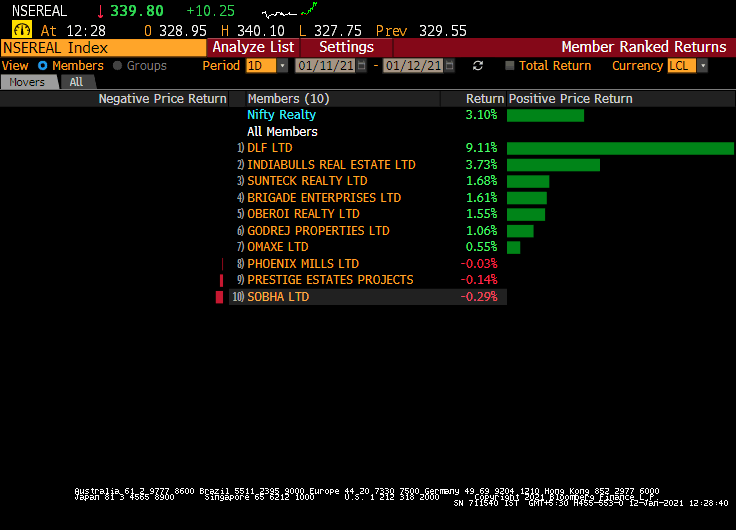Click the Nifty Realty index link
This screenshot has width=736, height=530.
point(281,115)
